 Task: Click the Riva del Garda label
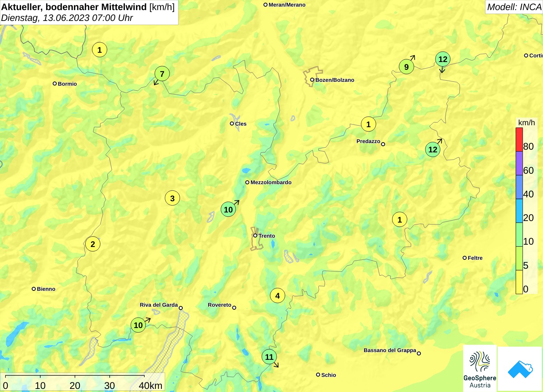pyautogui.click(x=159, y=305)
